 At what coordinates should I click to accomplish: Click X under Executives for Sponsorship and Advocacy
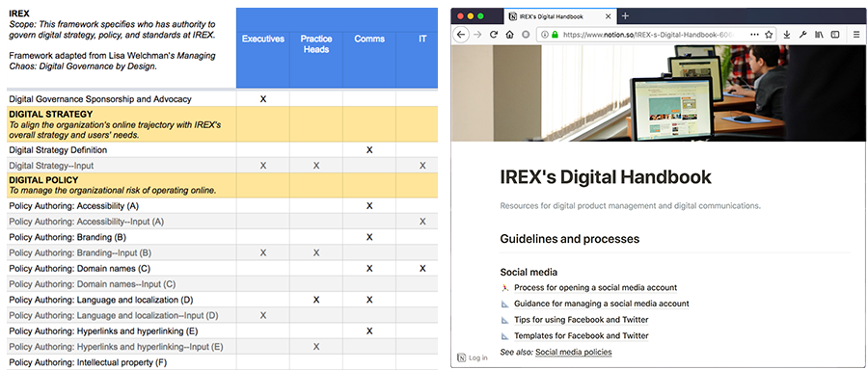pos(263,99)
